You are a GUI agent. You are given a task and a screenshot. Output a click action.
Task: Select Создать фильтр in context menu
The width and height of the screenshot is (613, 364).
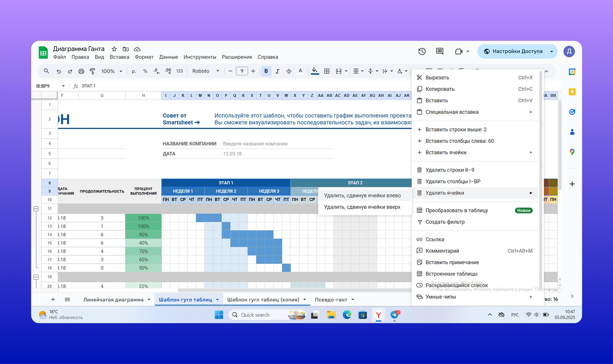pyautogui.click(x=445, y=222)
